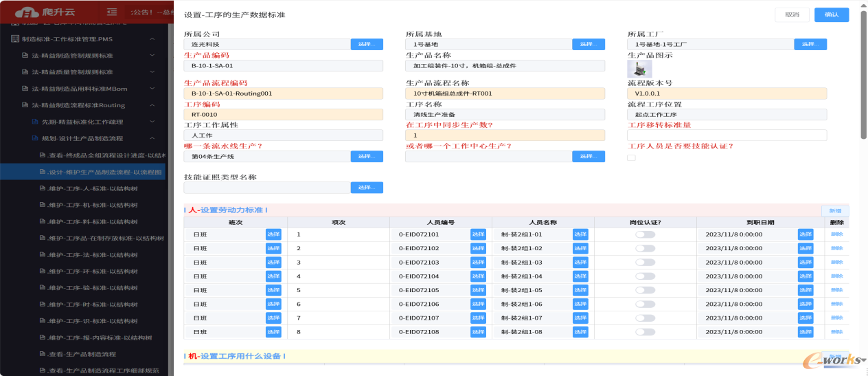Expand the 法-精益质量管制规则标准 chevron

[x=152, y=72]
